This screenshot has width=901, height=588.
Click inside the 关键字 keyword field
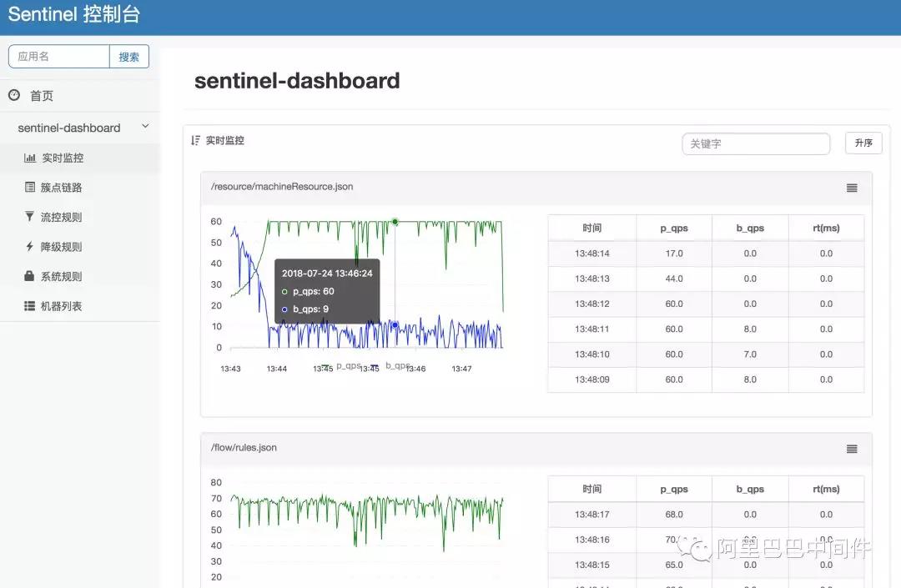point(755,143)
